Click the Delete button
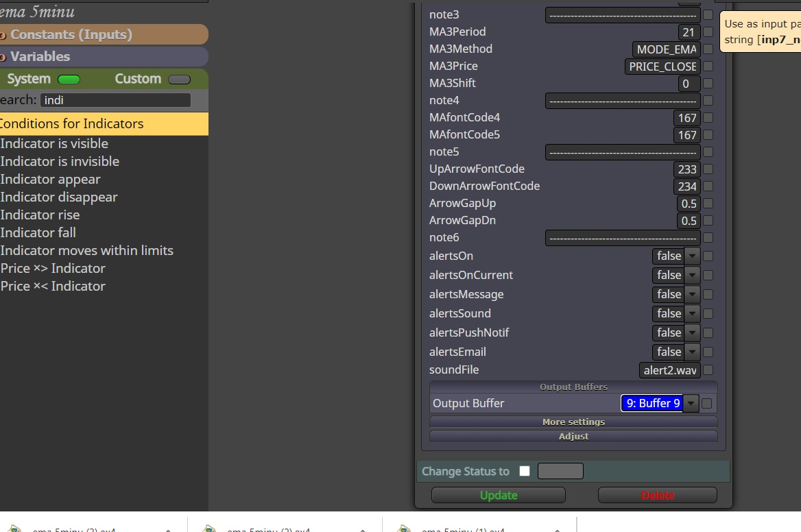This screenshot has width=801, height=532. (658, 495)
